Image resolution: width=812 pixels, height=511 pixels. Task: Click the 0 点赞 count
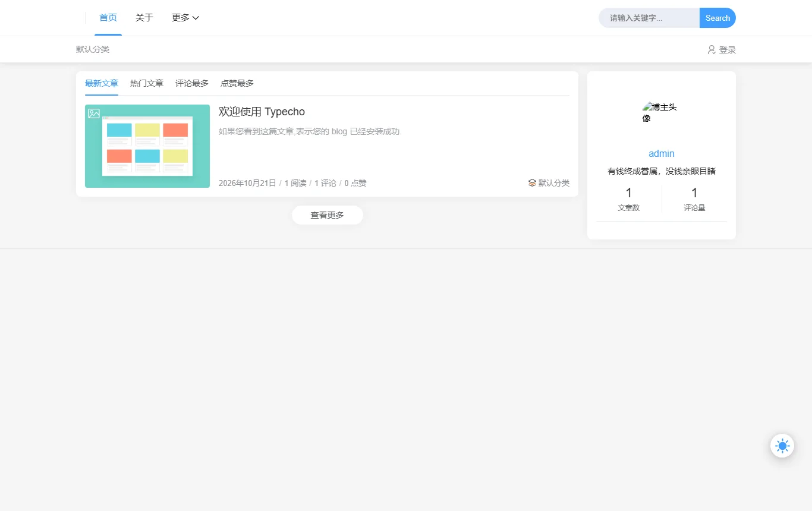point(355,183)
